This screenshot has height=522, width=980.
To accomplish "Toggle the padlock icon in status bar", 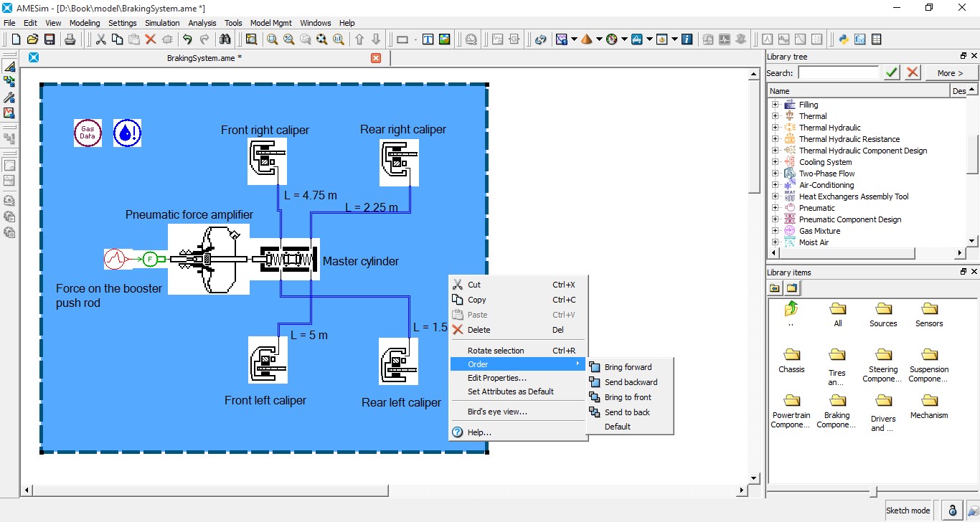I will 952,510.
